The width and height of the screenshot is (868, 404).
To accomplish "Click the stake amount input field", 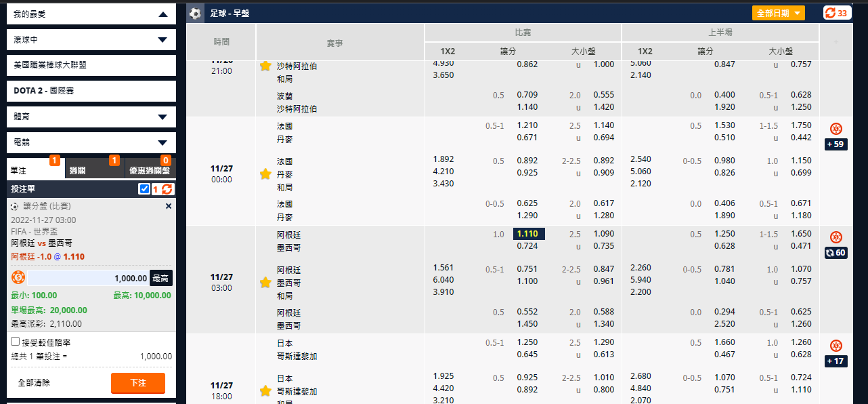I will tap(88, 278).
